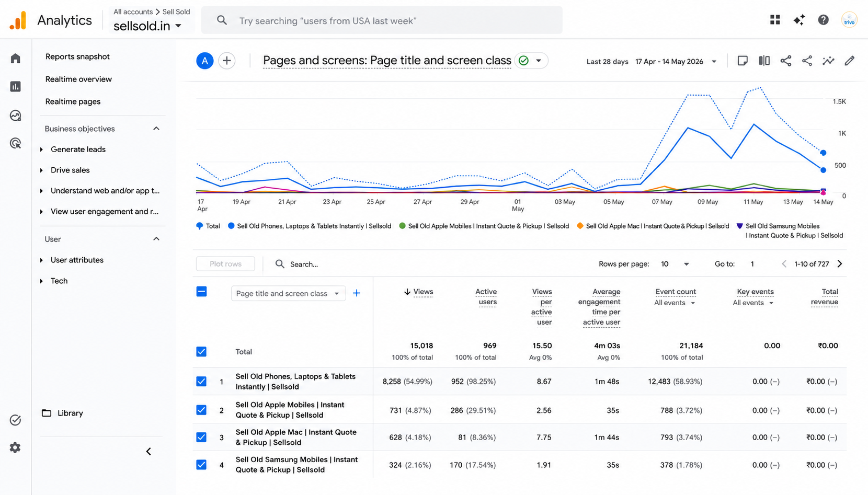Click the Customize report pencil icon
Image resolution: width=868 pixels, height=495 pixels.
(850, 61)
